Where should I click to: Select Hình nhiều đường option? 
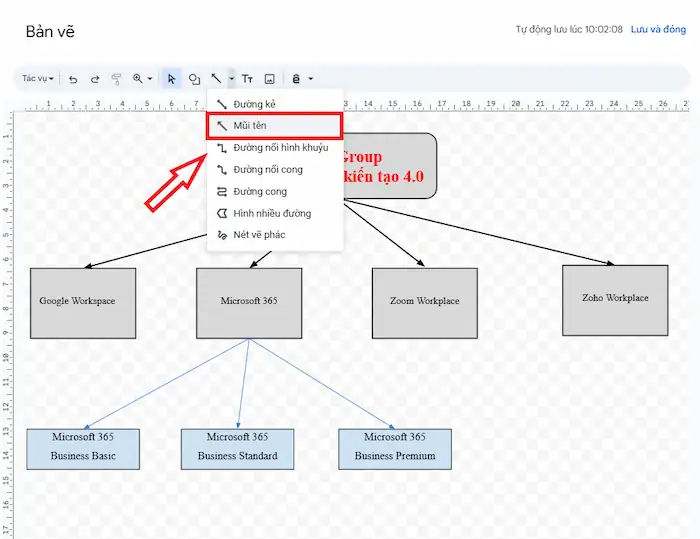(x=275, y=213)
